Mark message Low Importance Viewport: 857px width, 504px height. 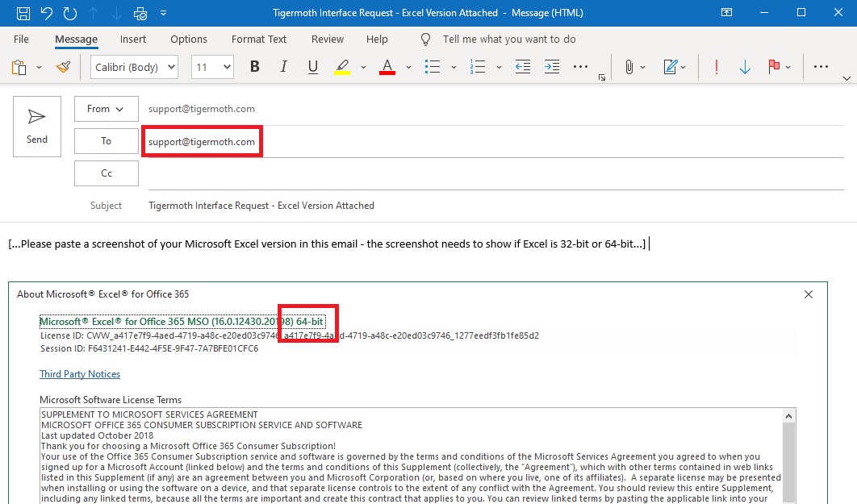coord(744,67)
